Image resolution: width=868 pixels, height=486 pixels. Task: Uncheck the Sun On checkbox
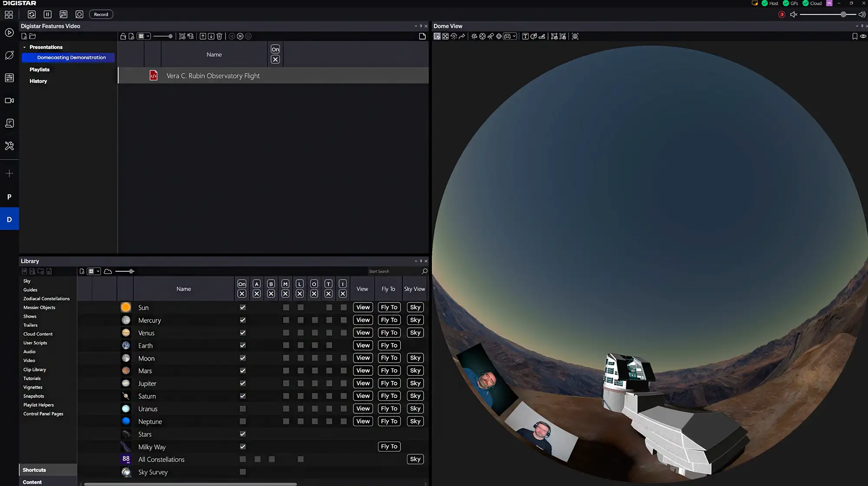(243, 308)
